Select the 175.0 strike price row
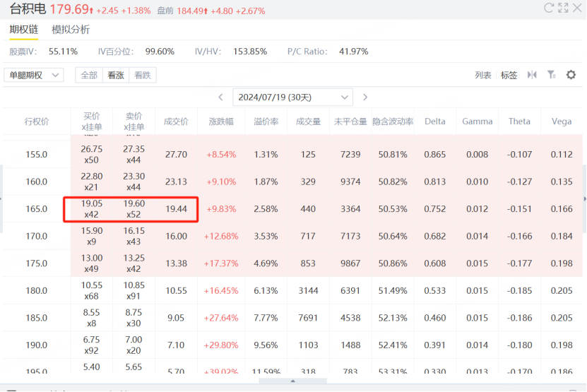 click(292, 263)
